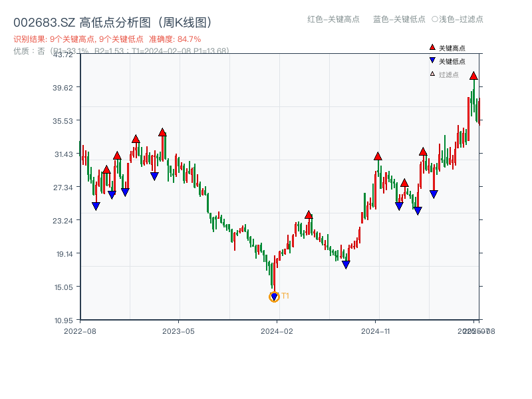
Task: Click the 2024-02 x-axis date label
Action: coord(277,331)
